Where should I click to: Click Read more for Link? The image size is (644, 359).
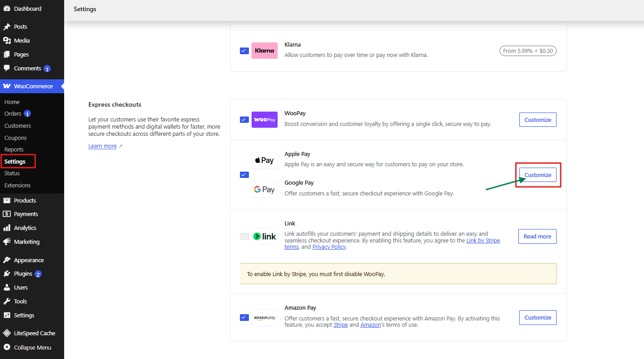click(537, 236)
